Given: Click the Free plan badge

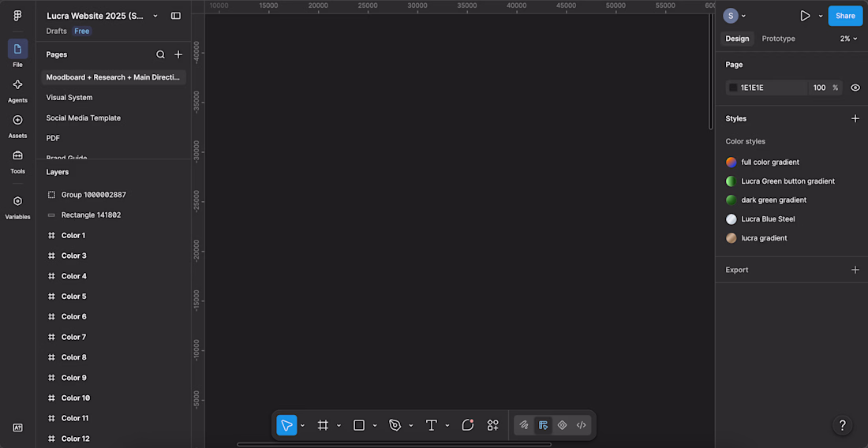Looking at the screenshot, I should 82,31.
